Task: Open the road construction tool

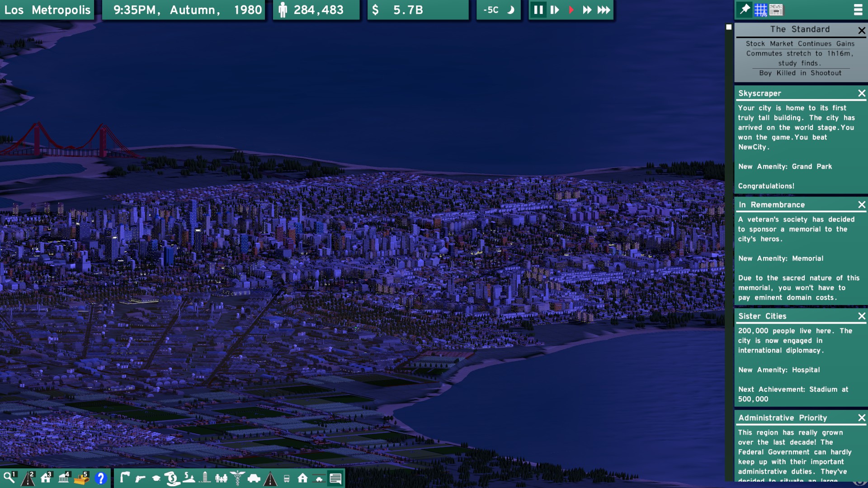Action: coord(28,478)
